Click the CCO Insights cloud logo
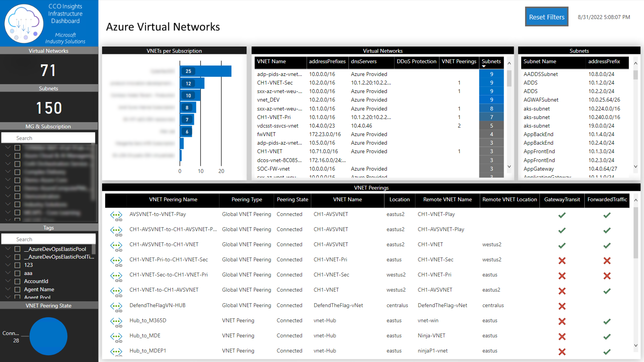Viewport: 644px width, 362px height. point(24,23)
